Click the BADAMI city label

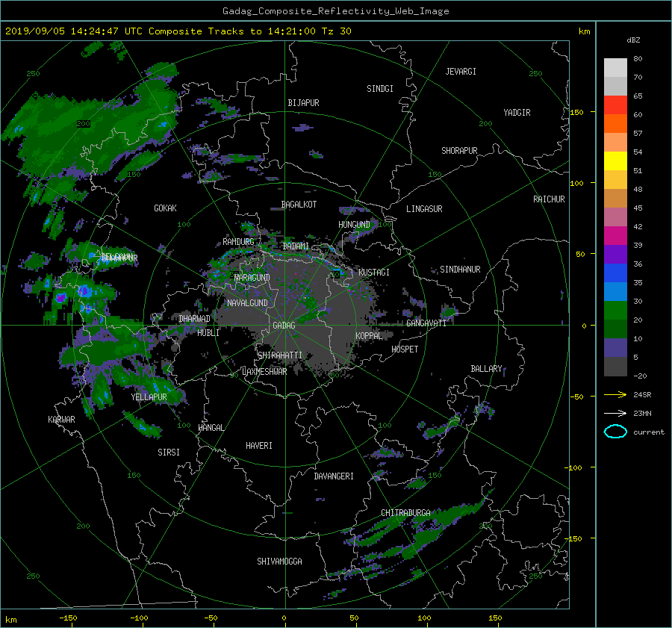click(x=296, y=246)
